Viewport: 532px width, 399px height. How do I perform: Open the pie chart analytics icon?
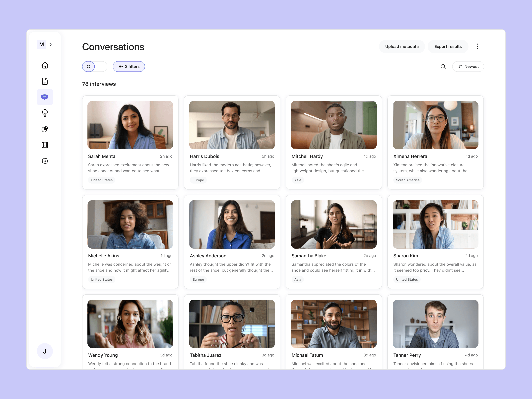pyautogui.click(x=45, y=129)
